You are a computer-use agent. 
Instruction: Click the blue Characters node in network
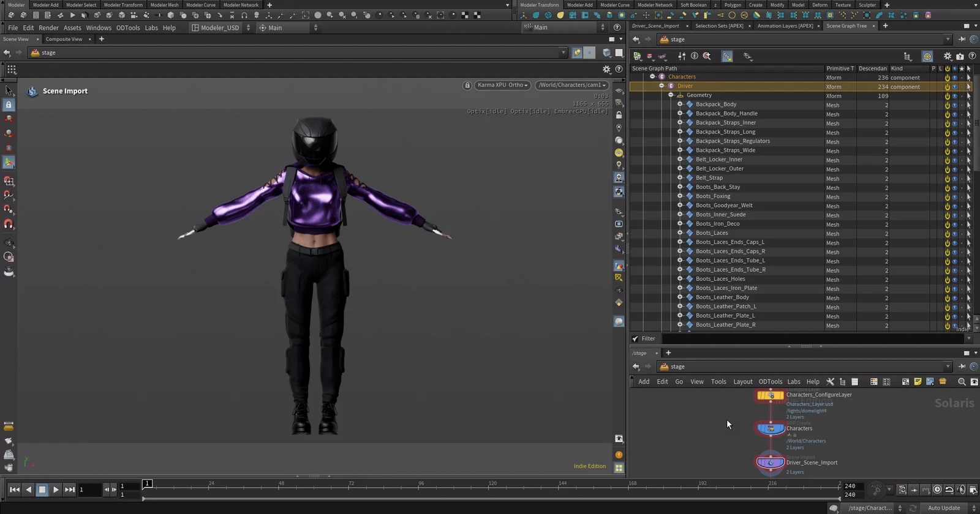coord(771,428)
